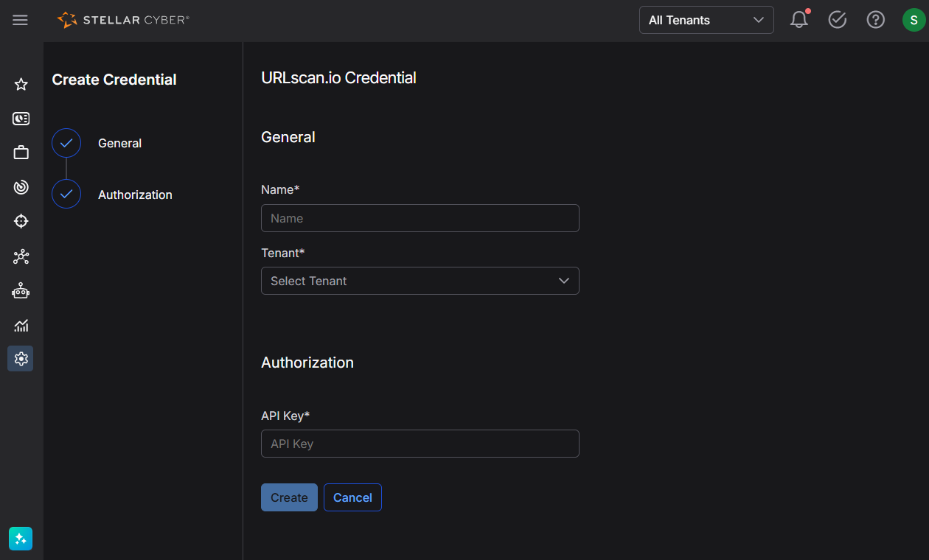
Task: Open the hamburger navigation menu
Action: pos(20,21)
